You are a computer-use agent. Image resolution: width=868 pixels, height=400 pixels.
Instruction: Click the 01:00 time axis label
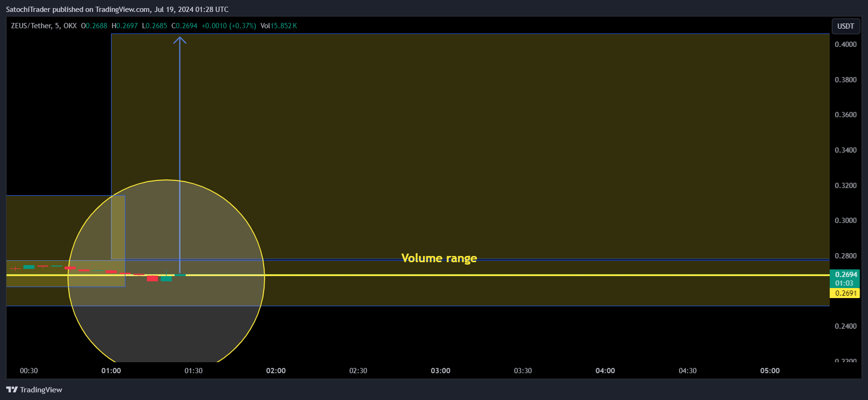111,371
